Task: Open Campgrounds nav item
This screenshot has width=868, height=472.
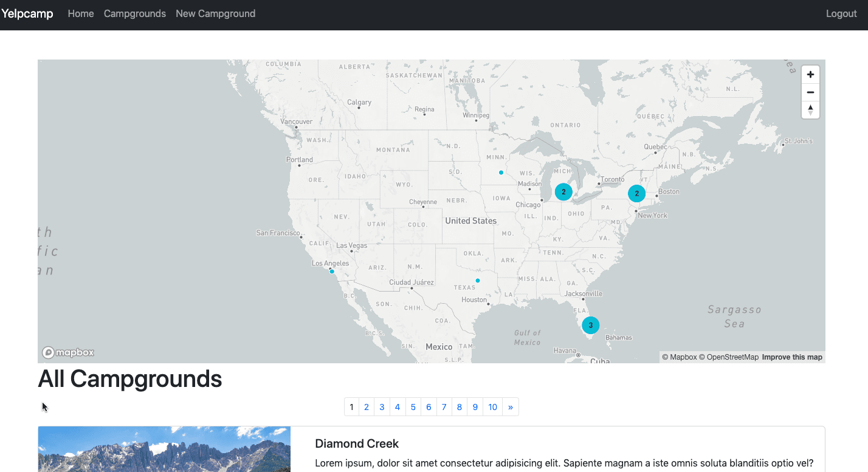Action: (x=135, y=14)
